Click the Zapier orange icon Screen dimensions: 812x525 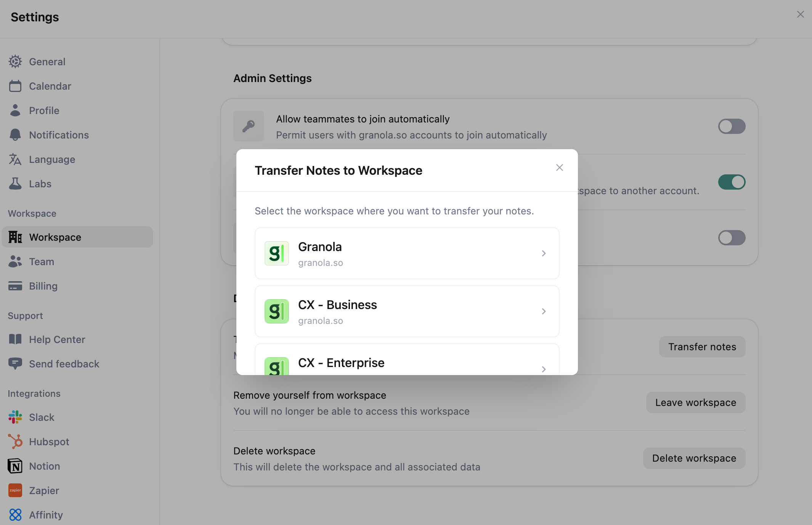tap(15, 490)
